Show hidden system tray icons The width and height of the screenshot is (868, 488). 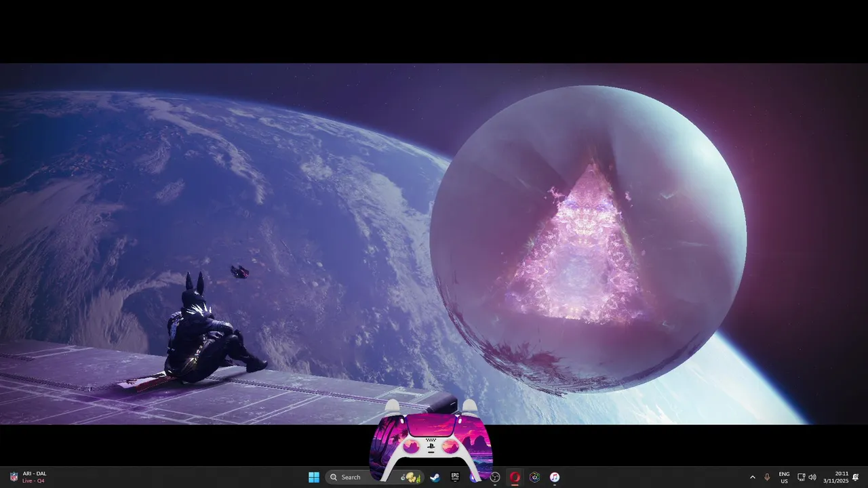(752, 477)
